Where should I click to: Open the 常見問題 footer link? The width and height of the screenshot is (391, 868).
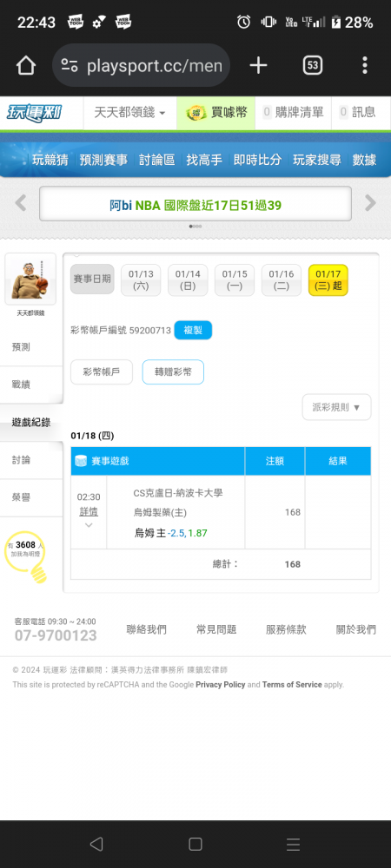coord(216,629)
